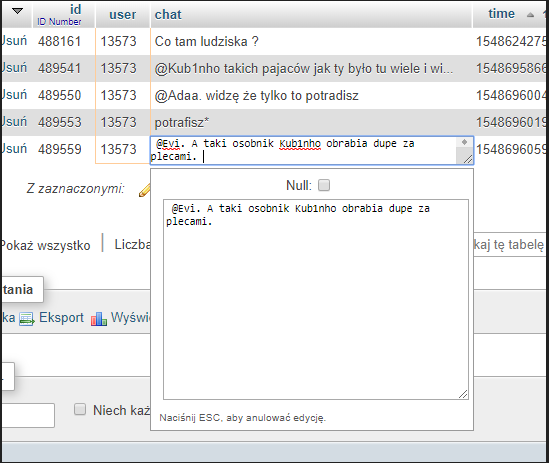Viewport: 549px width, 463px height.
Task: Click the popup textarea resize grip
Action: (463, 394)
